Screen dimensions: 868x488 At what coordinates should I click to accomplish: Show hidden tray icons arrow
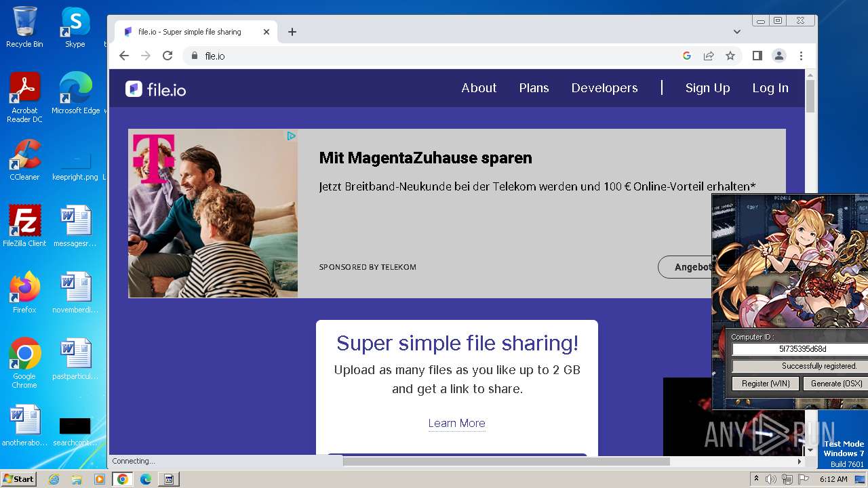coord(756,479)
